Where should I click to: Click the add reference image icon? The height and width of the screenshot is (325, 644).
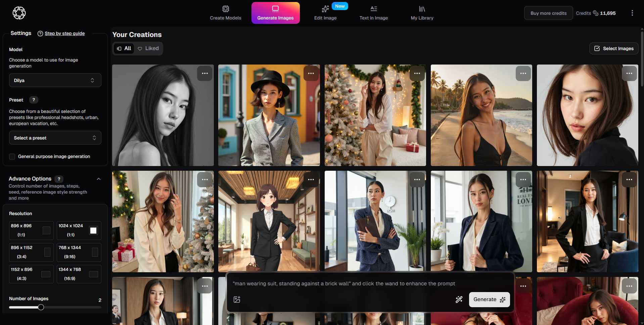(x=237, y=299)
